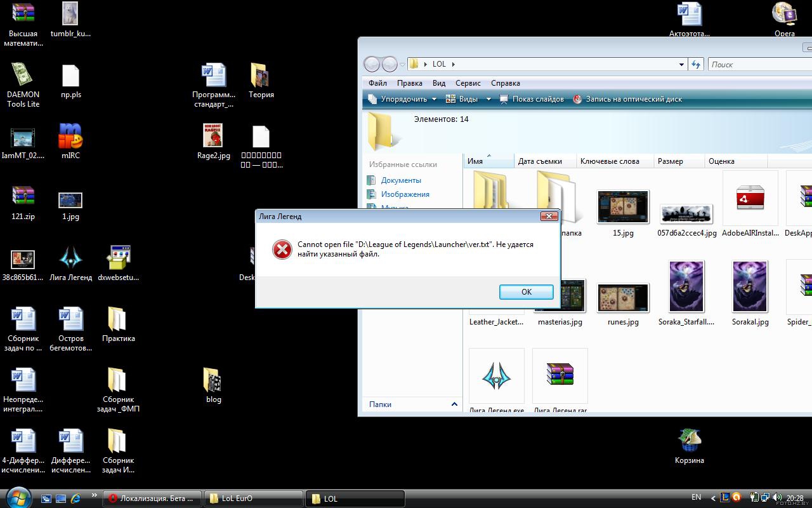Image resolution: width=812 pixels, height=508 pixels.
Task: Sort by Ключевые слова column
Action: pyautogui.click(x=614, y=161)
